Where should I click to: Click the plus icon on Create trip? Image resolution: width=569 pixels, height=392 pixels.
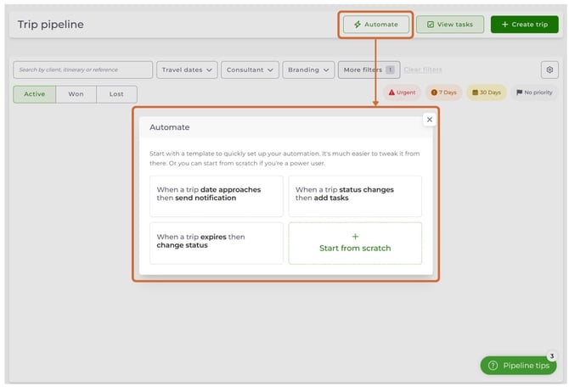click(x=504, y=25)
